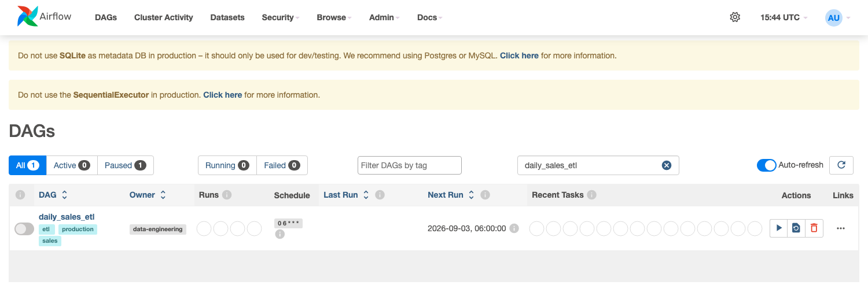Trigger the daily_sales_etl DAG with play icon

[x=779, y=228]
